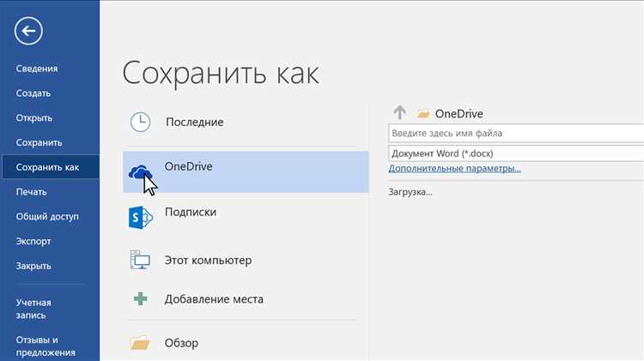Click the file name input field
Image resolution: width=644 pixels, height=361 pixels.
tap(516, 133)
